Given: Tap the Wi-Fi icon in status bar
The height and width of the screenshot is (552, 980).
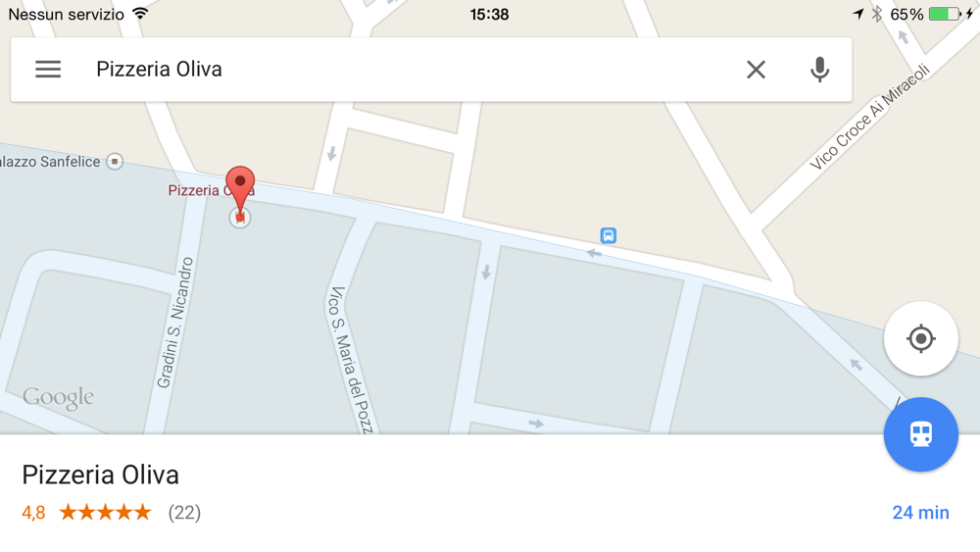Looking at the screenshot, I should coord(140,14).
